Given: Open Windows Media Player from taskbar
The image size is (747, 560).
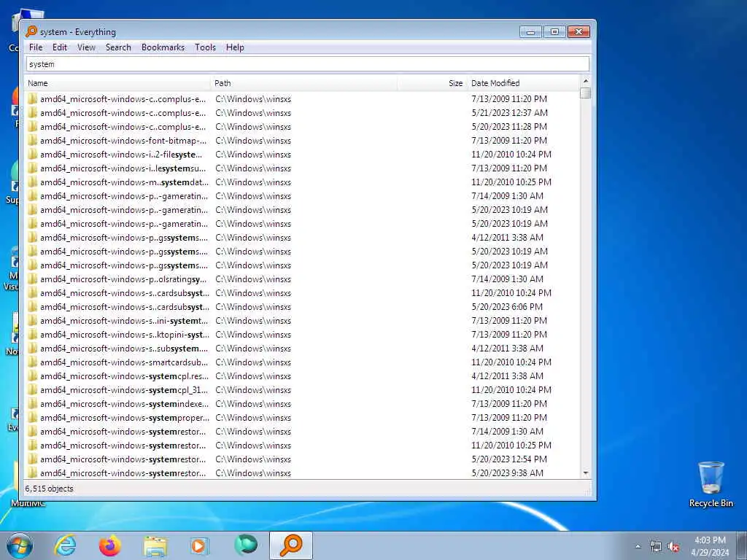Looking at the screenshot, I should tap(200, 545).
